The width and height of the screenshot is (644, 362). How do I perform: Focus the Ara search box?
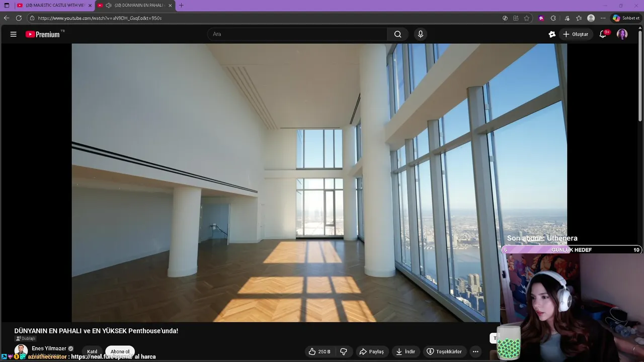point(297,34)
